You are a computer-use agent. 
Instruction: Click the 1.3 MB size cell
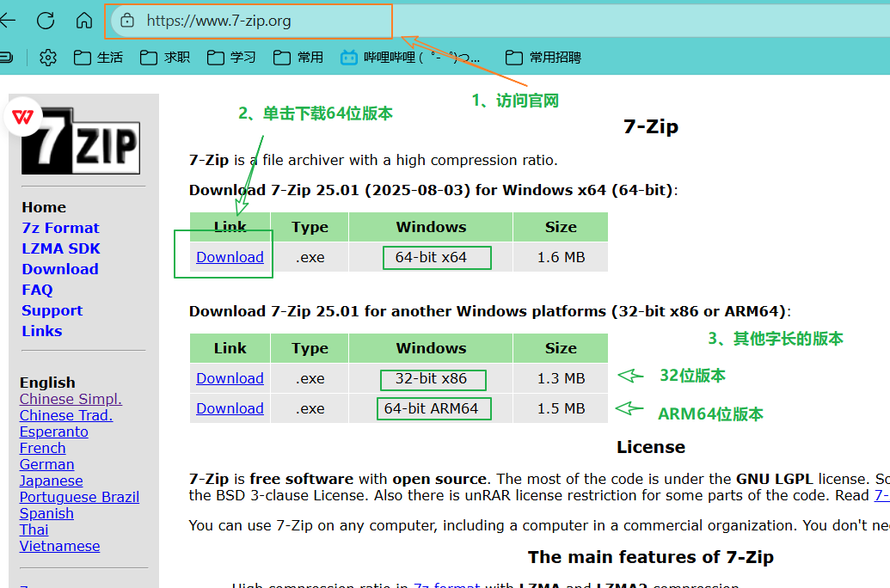[x=561, y=378]
